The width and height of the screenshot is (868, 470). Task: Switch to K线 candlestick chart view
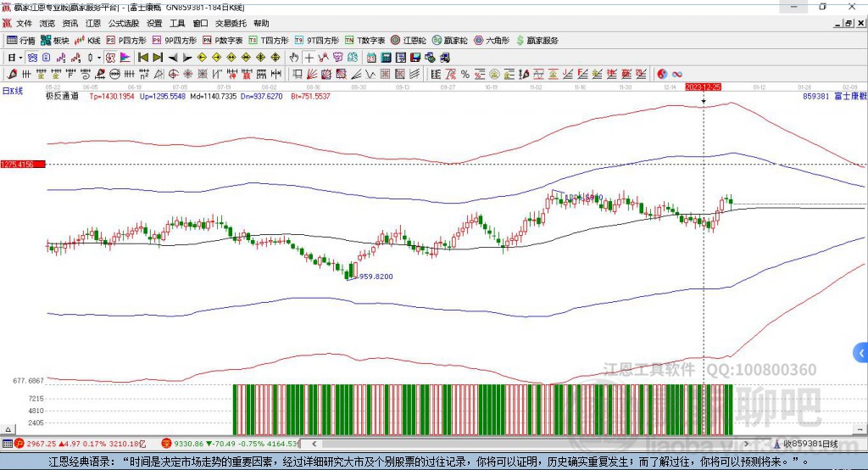click(87, 40)
